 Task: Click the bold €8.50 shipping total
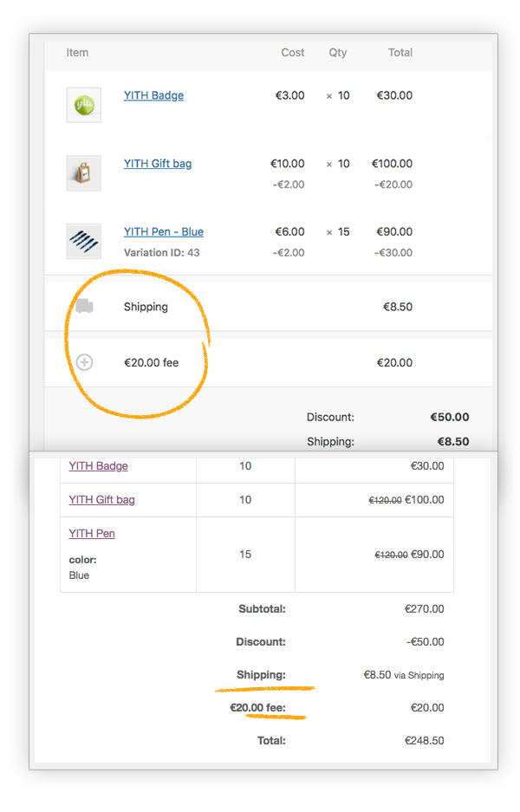[453, 442]
